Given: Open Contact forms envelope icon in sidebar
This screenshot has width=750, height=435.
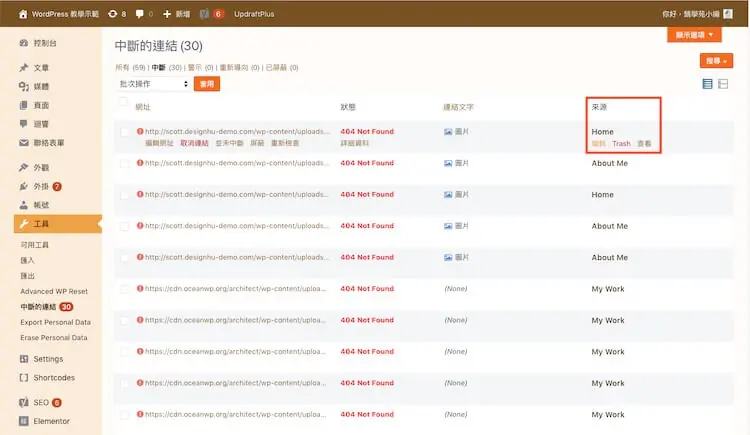Looking at the screenshot, I should click(23, 143).
